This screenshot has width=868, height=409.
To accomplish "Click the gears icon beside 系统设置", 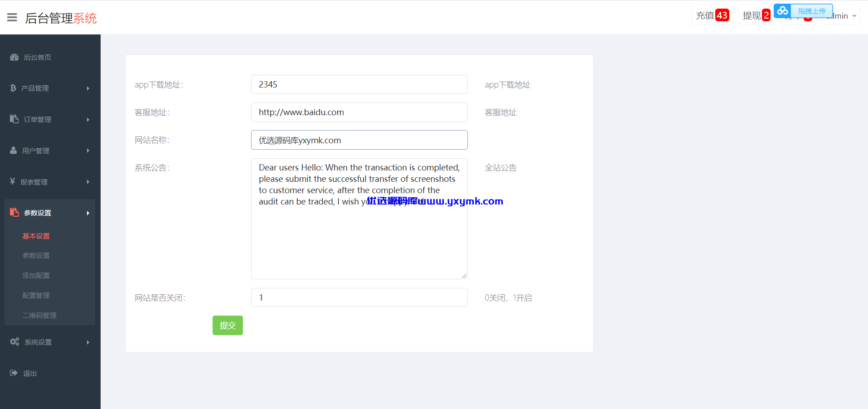I will (15, 341).
